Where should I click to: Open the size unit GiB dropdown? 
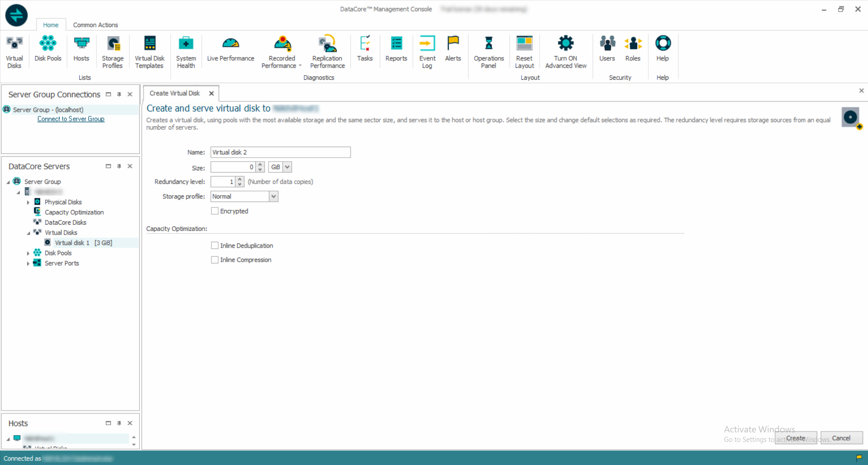287,167
